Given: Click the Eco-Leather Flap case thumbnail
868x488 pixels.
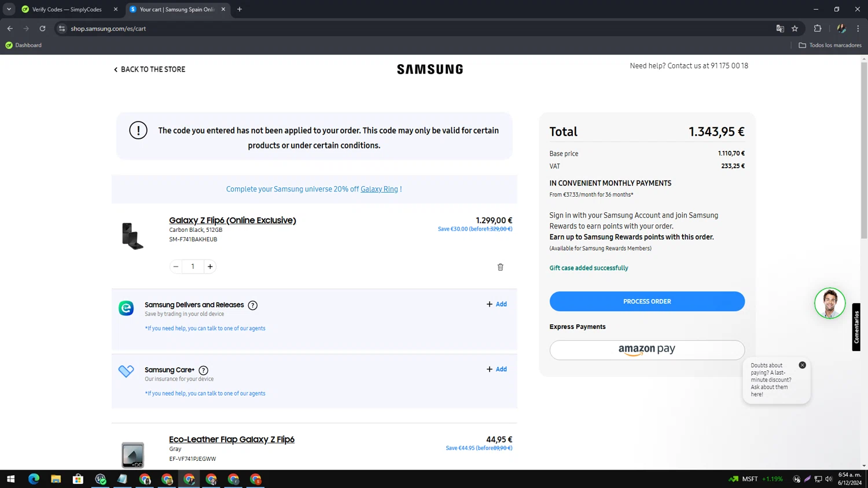Looking at the screenshot, I should click(133, 455).
